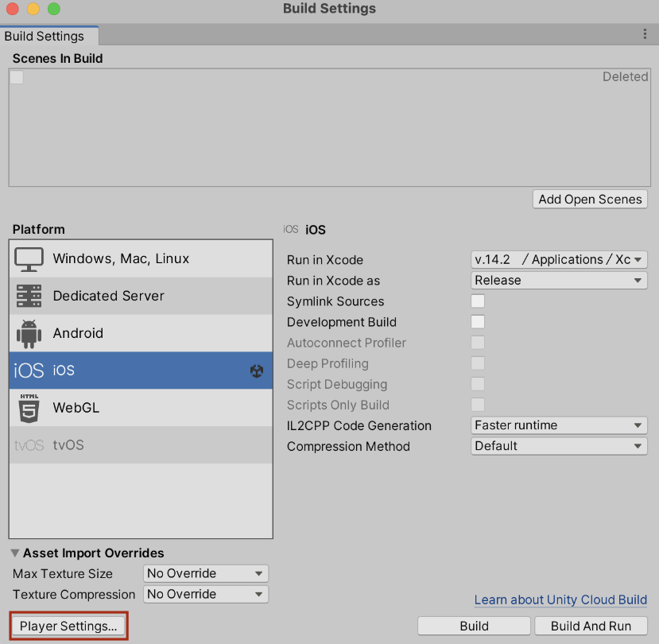The height and width of the screenshot is (644, 659).
Task: Choose the Android robot icon
Action: 29,333
